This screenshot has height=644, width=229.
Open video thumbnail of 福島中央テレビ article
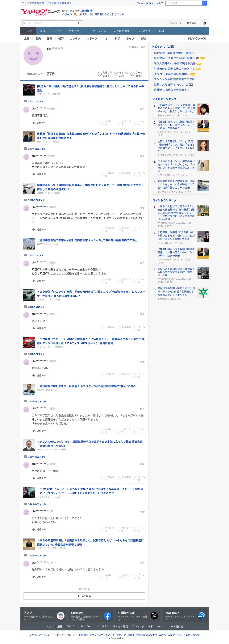coord(29,244)
